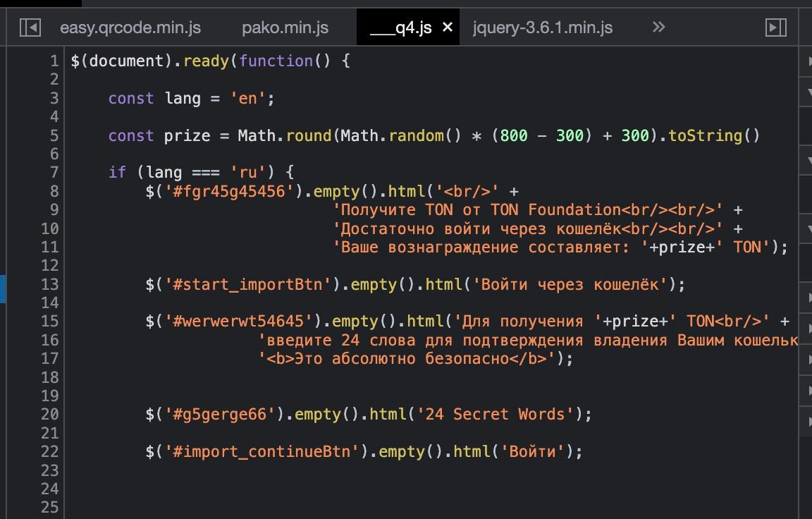This screenshot has height=519, width=812.
Task: Click the 'Ваше вознаграждение составляет' string
Action: click(491, 247)
